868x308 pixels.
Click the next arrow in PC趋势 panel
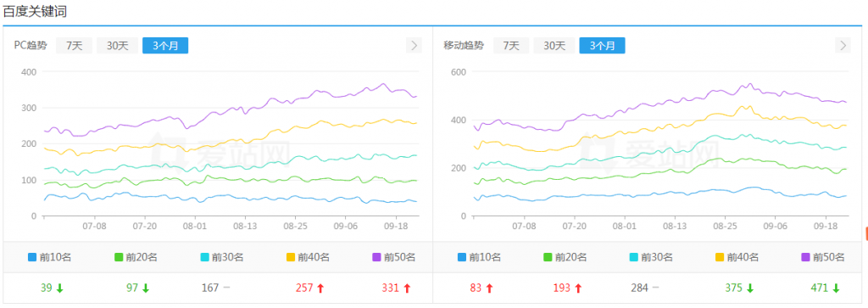point(414,46)
